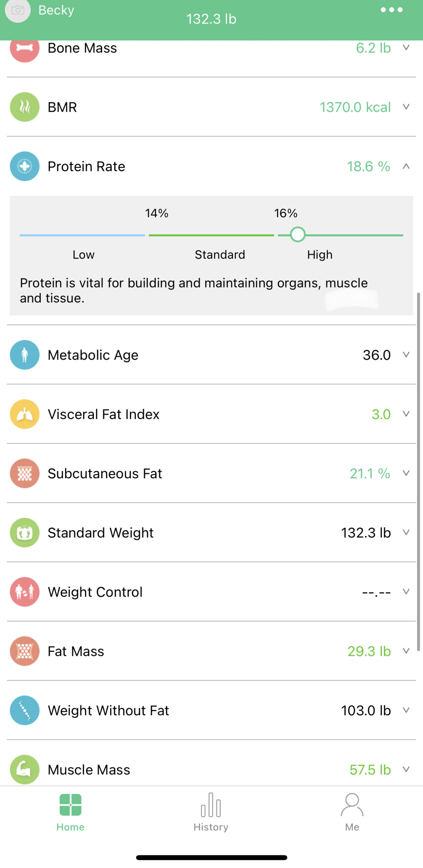Expand the Metabolic Age chevron
Image resolution: width=423 pixels, height=868 pixels.
pyautogui.click(x=406, y=355)
